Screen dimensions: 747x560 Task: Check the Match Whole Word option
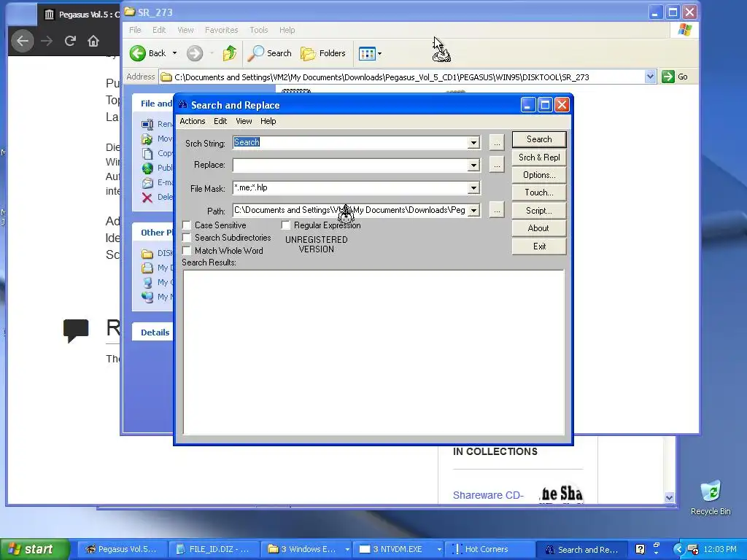click(x=187, y=251)
